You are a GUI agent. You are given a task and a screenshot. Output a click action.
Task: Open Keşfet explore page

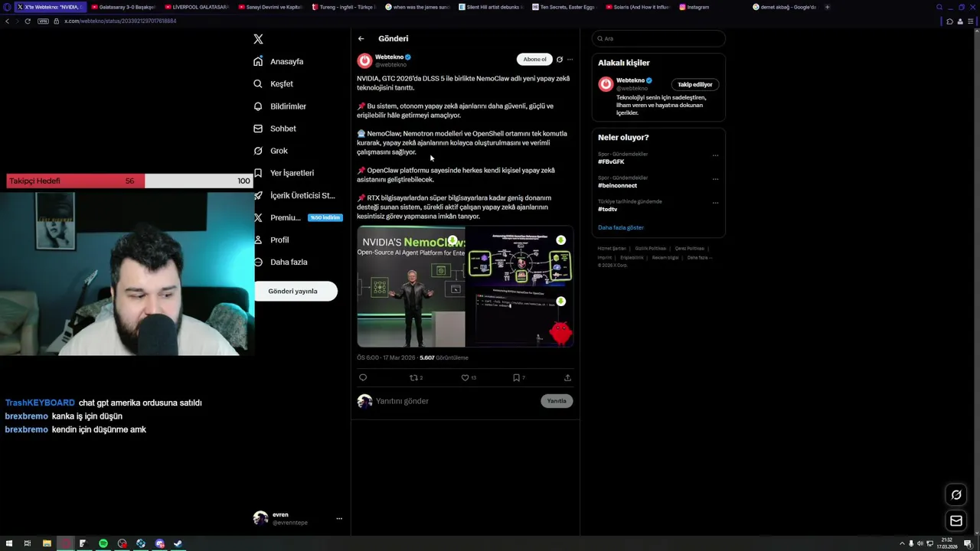pos(273,83)
